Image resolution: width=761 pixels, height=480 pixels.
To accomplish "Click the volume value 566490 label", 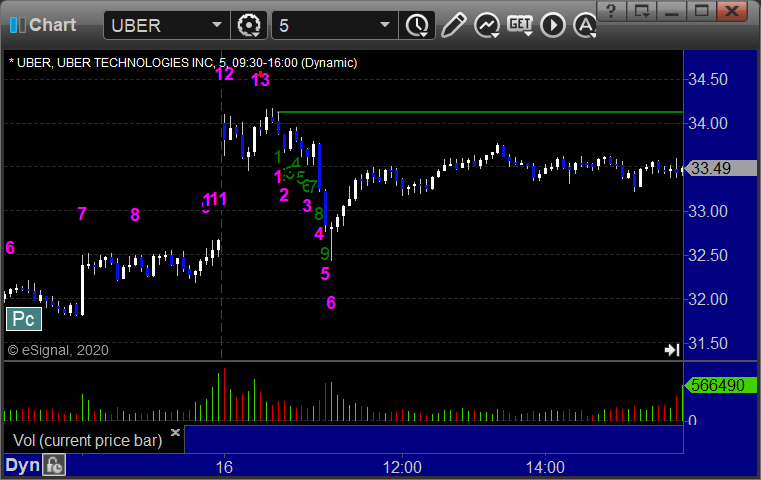I will click(x=720, y=385).
